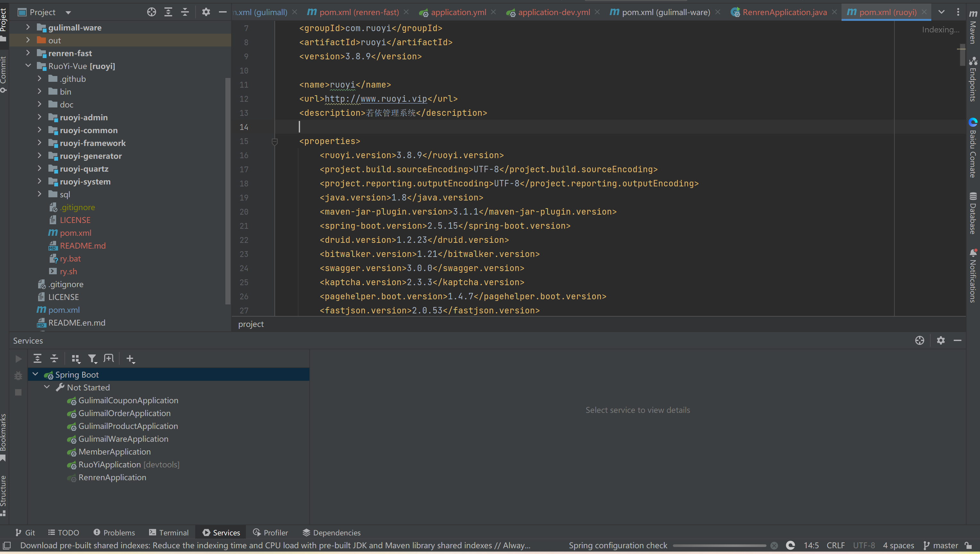This screenshot has width=980, height=554.
Task: Collapse the fold marker beside properties tag
Action: click(275, 141)
